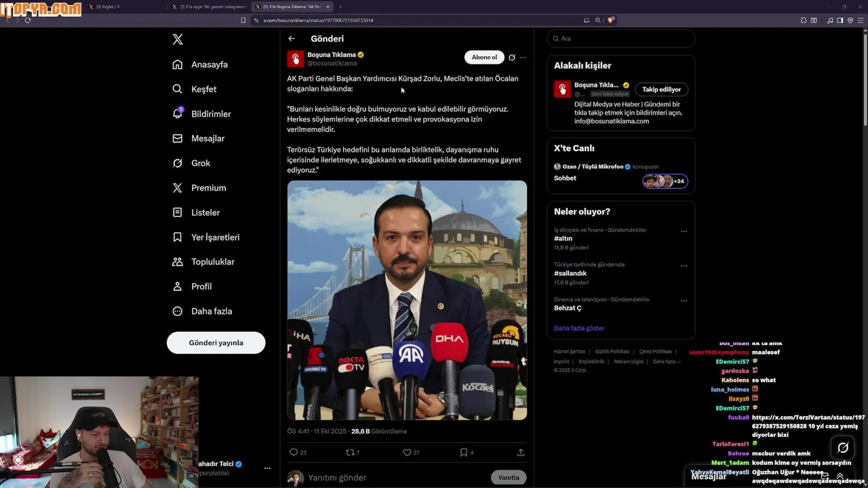Open the #altın trend options dots
Screen dimensions: 868x488
pyautogui.click(x=684, y=231)
